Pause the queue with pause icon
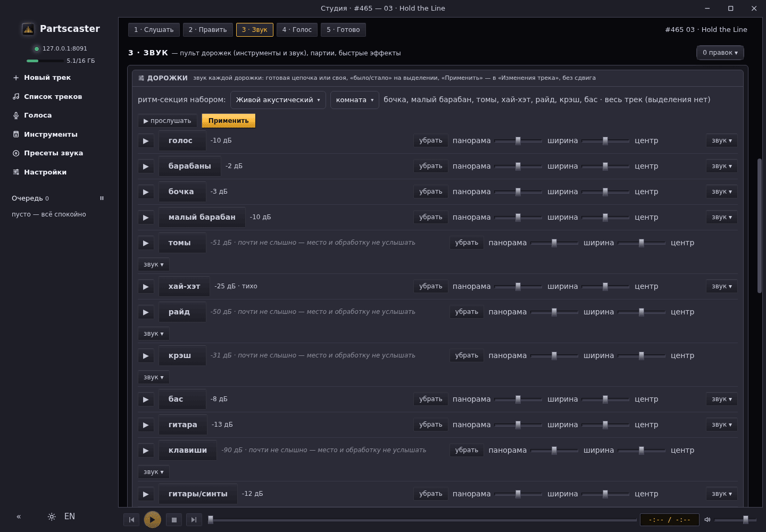 [102, 198]
